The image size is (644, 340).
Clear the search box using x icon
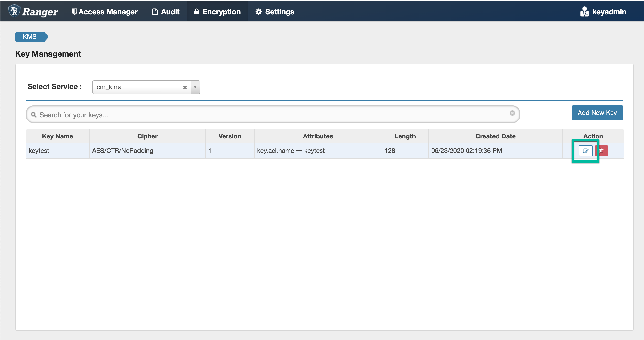(512, 113)
